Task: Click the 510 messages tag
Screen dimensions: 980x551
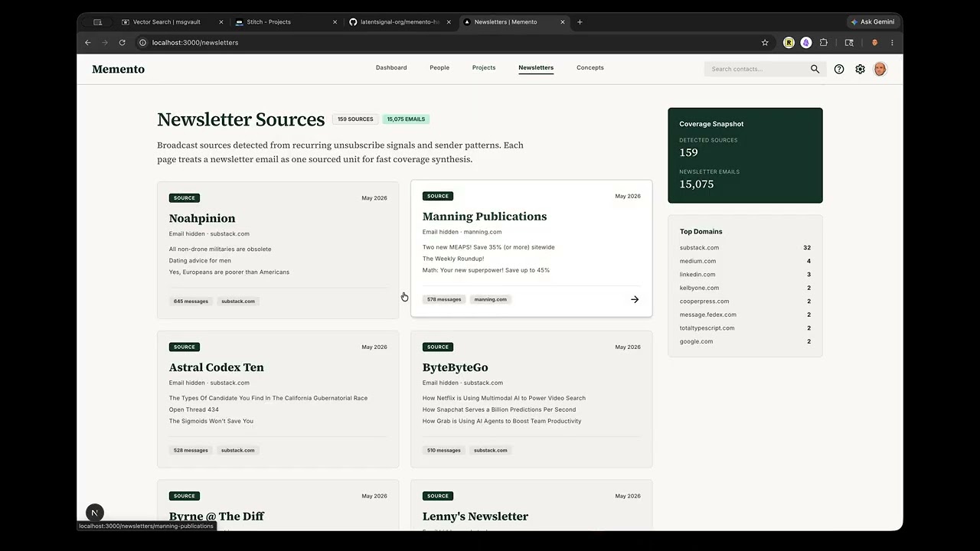Action: click(x=444, y=450)
